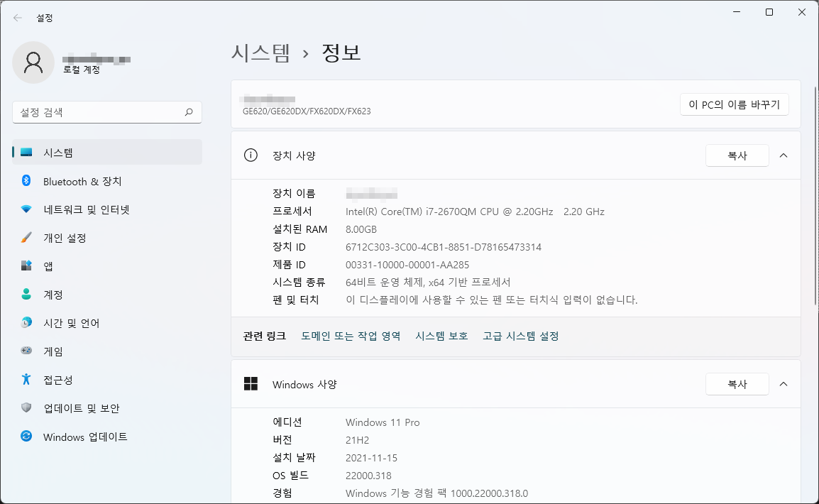Copy device specs with 장치 사양 복사 button
The height and width of the screenshot is (504, 819).
click(x=737, y=155)
